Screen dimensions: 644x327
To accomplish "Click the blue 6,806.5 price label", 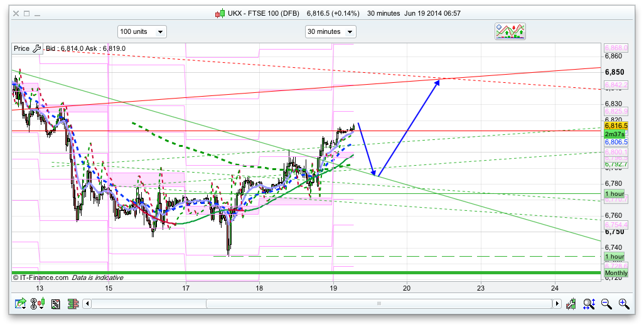I will pos(616,142).
